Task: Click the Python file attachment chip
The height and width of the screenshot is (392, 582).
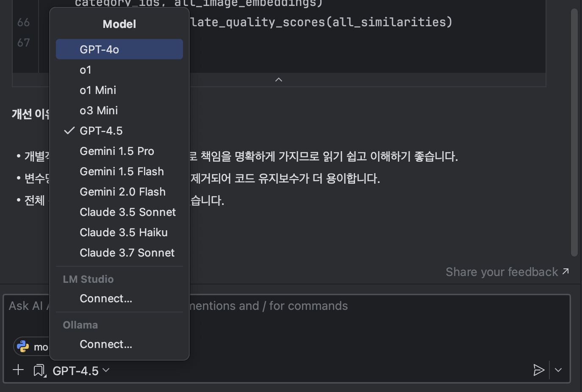Action: (x=32, y=347)
